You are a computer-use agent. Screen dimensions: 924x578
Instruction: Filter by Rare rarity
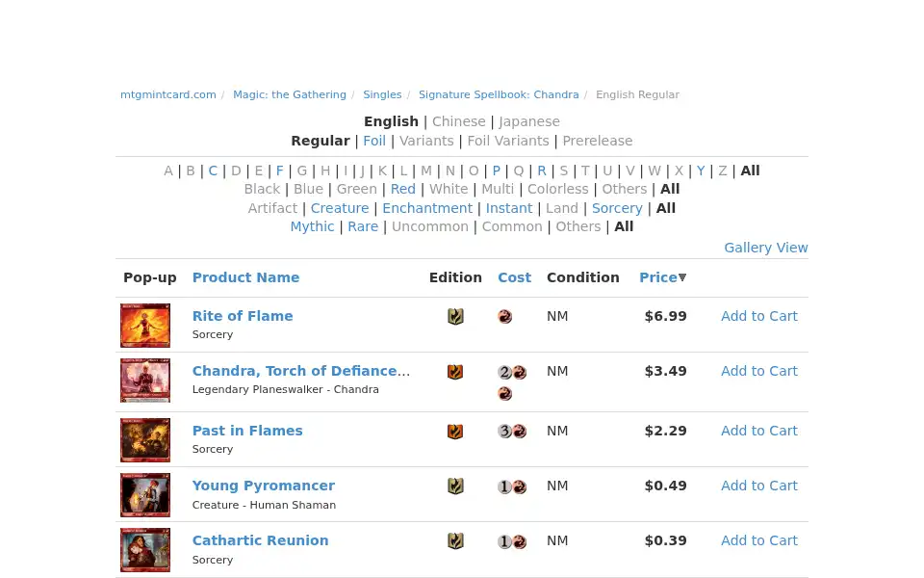pyautogui.click(x=363, y=226)
